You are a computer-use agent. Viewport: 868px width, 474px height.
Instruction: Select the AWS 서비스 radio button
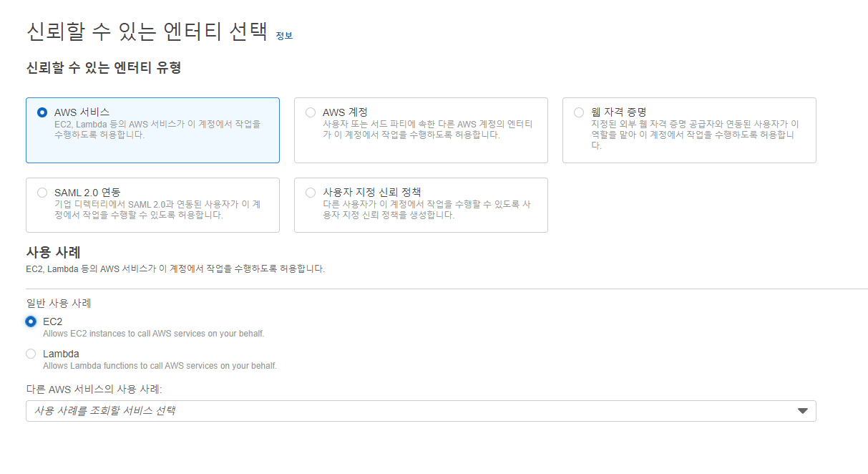coord(42,112)
